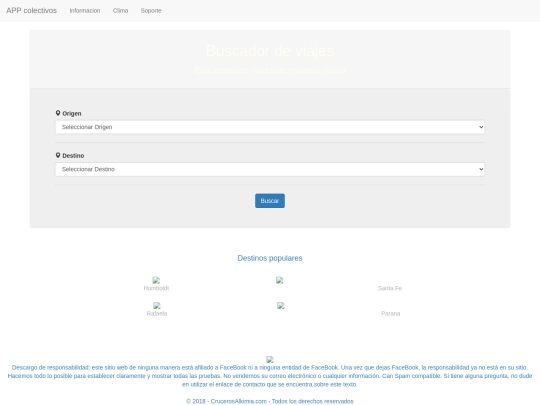540x405 pixels.
Task: Expand the Seleccionar Origen dropdown
Action: pyautogui.click(x=270, y=127)
